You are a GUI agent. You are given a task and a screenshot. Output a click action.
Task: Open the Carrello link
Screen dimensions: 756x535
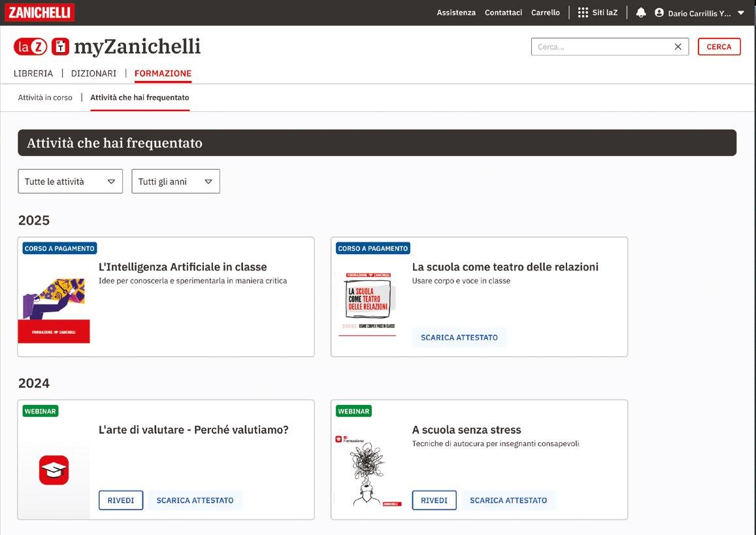click(546, 12)
